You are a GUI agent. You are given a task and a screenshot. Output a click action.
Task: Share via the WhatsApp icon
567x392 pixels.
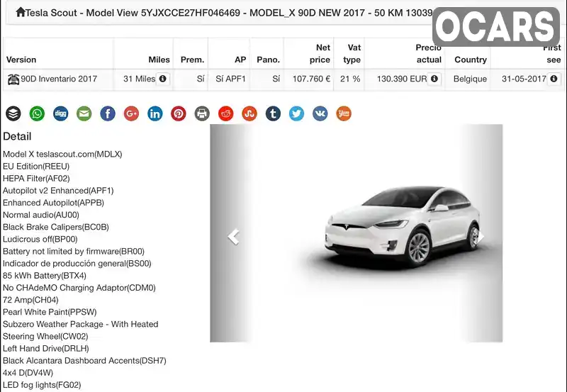click(37, 113)
